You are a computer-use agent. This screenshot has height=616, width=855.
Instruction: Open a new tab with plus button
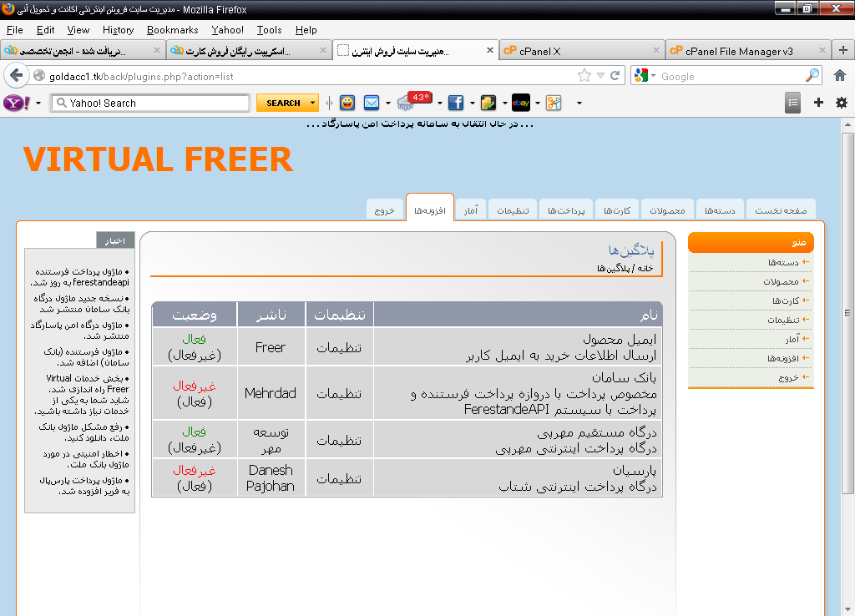coord(843,50)
